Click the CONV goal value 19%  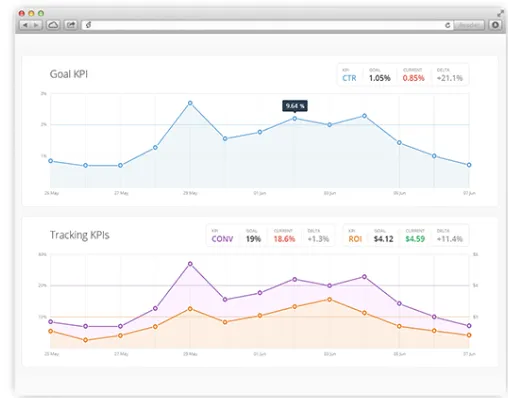pyautogui.click(x=253, y=239)
